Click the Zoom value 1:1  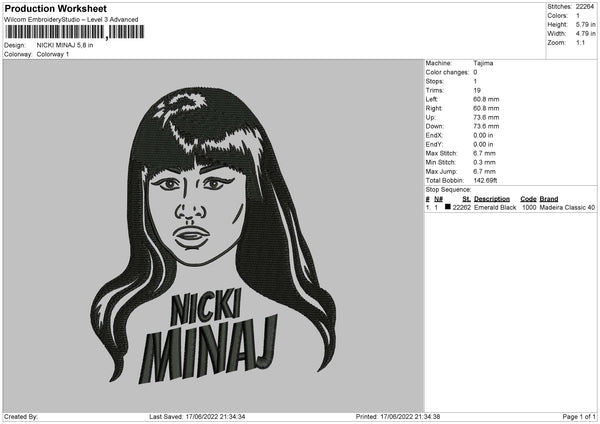[580, 42]
